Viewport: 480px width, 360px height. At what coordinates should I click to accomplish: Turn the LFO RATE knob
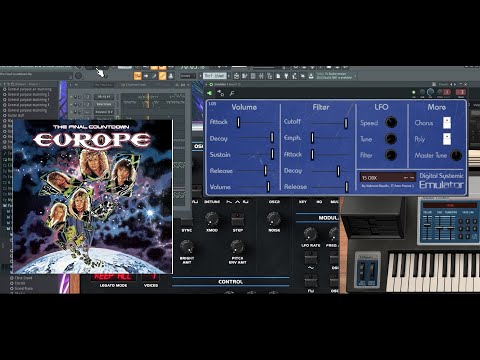coord(310,234)
